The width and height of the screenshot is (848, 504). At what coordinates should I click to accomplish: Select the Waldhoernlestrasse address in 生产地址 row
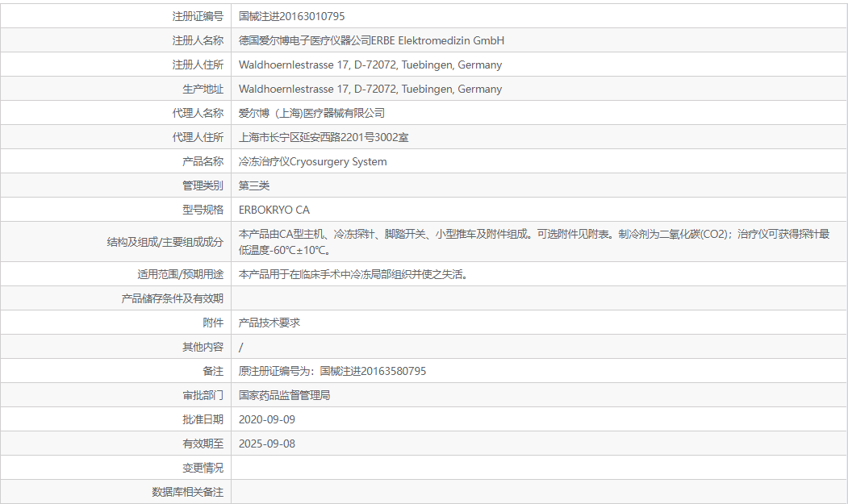pyautogui.click(x=370, y=89)
